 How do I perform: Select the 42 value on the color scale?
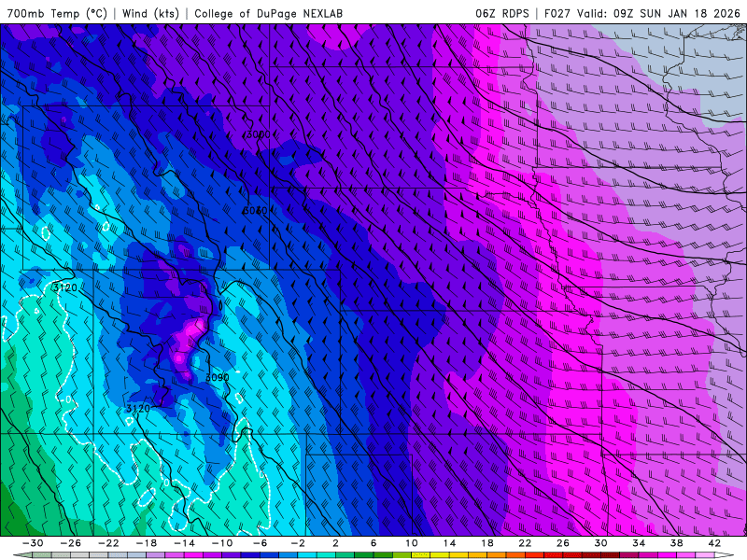pos(714,543)
